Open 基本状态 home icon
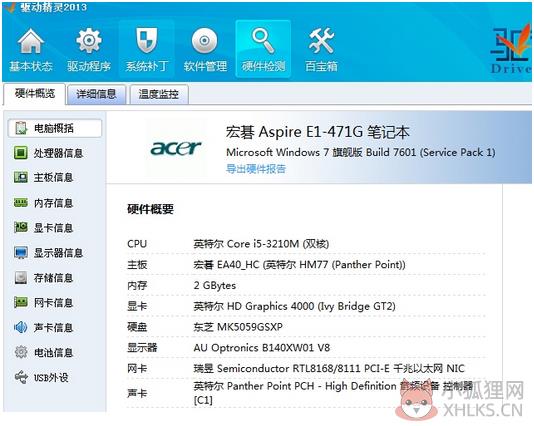534x426 pixels. 31,41
